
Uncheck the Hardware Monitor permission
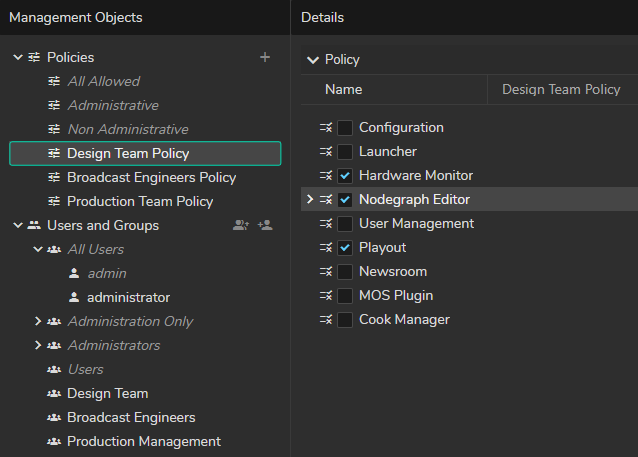point(345,176)
